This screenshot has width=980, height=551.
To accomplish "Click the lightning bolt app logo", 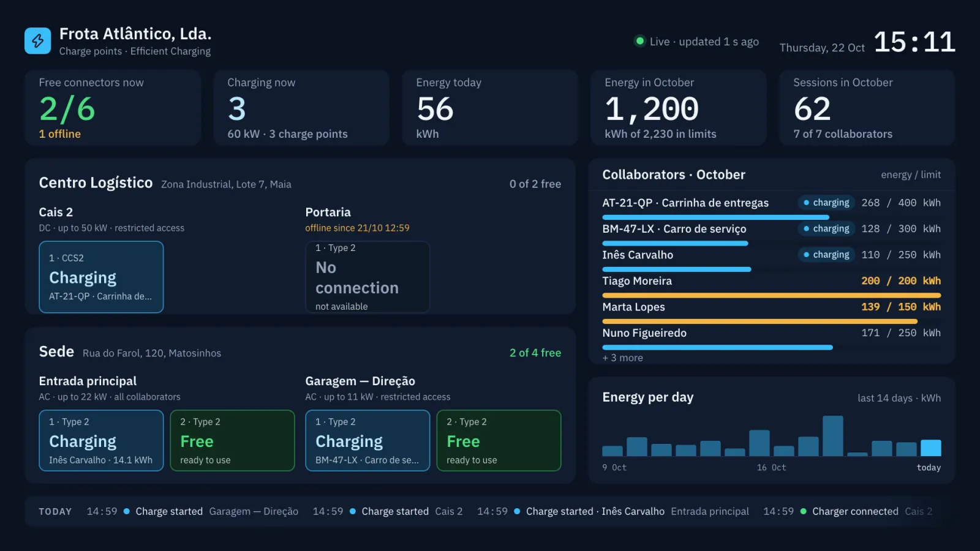I will pos(37,41).
